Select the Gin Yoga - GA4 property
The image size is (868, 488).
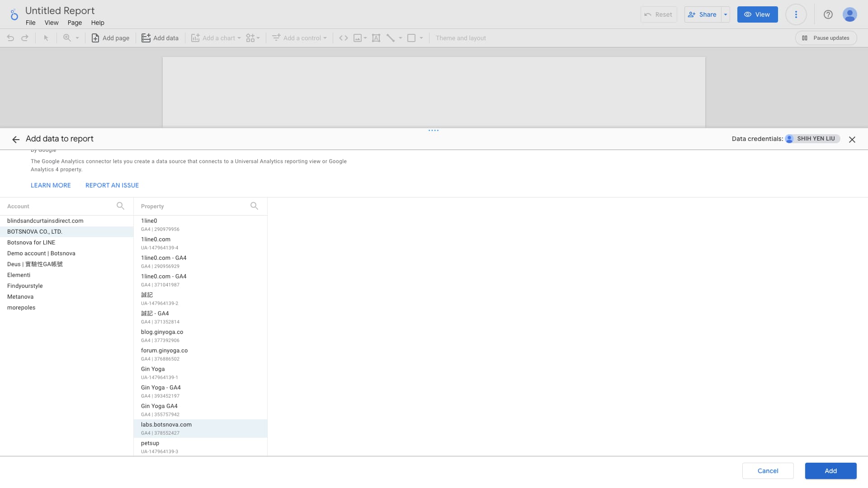(200, 391)
